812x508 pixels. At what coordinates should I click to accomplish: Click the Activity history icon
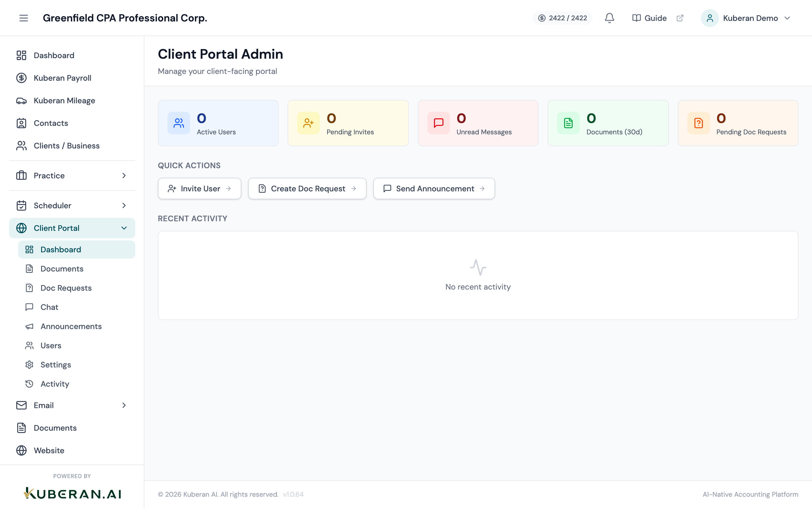point(29,384)
